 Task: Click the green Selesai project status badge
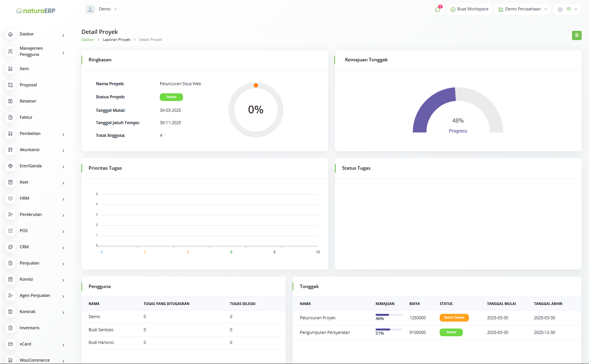click(171, 97)
